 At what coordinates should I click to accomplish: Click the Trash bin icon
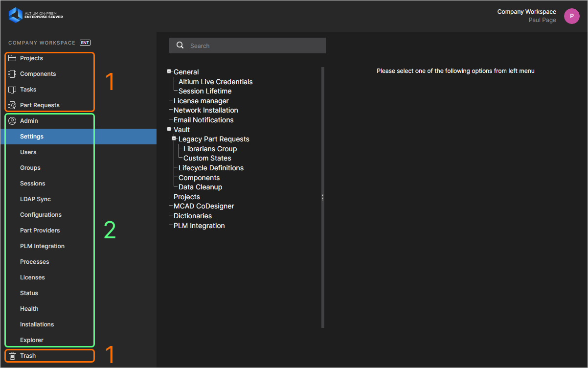pyautogui.click(x=12, y=356)
